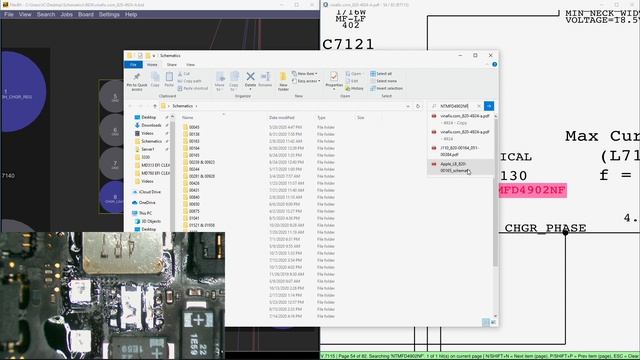Screen dimensions: 640x360
Task: Select the J110_820-00164 pdf search suggestion
Action: [460, 151]
